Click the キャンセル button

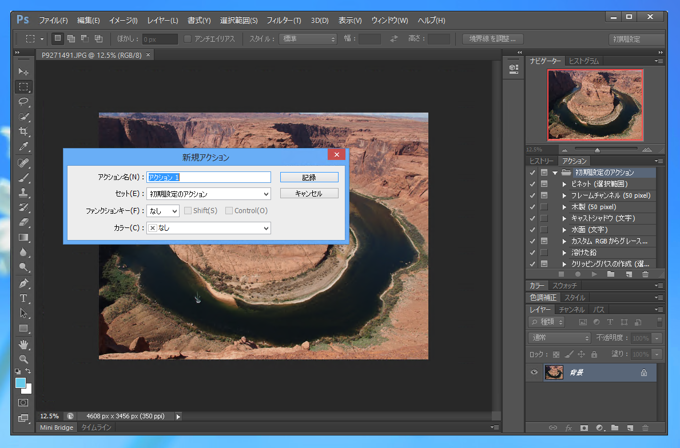pos(309,193)
